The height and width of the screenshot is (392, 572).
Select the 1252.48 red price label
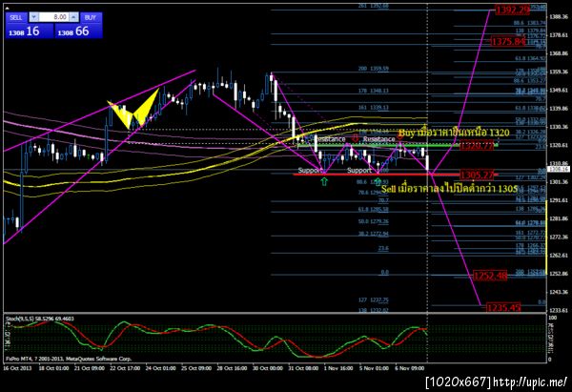pos(490,276)
